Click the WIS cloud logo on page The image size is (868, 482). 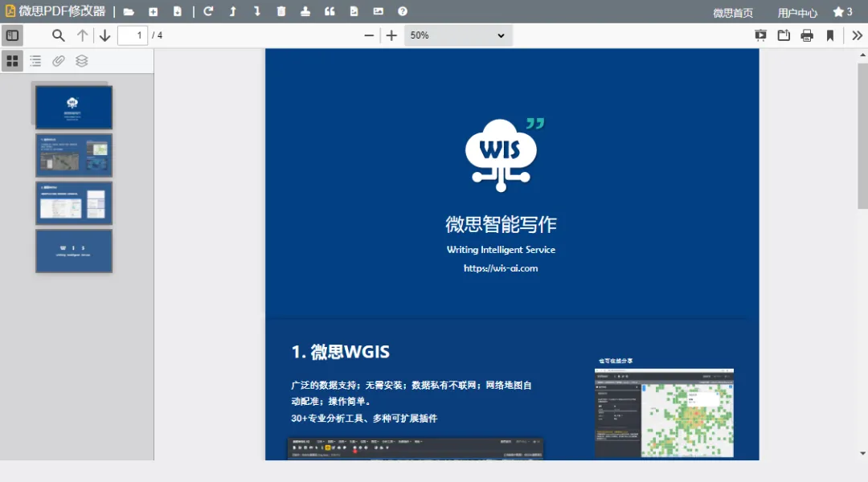(504, 154)
